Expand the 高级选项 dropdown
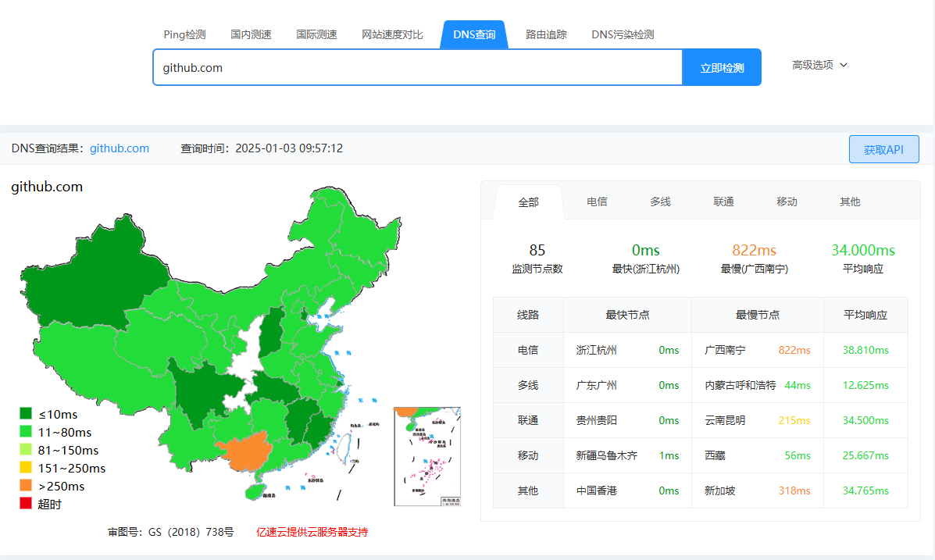The width and height of the screenshot is (935, 560). click(x=819, y=65)
